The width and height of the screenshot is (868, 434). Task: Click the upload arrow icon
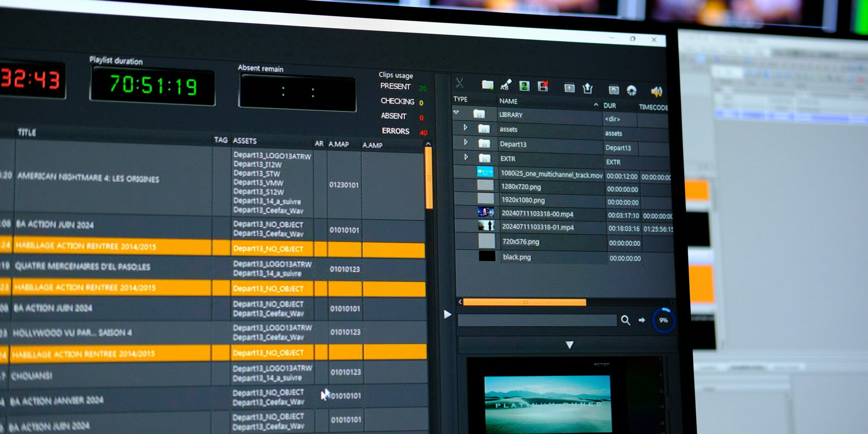click(x=588, y=88)
